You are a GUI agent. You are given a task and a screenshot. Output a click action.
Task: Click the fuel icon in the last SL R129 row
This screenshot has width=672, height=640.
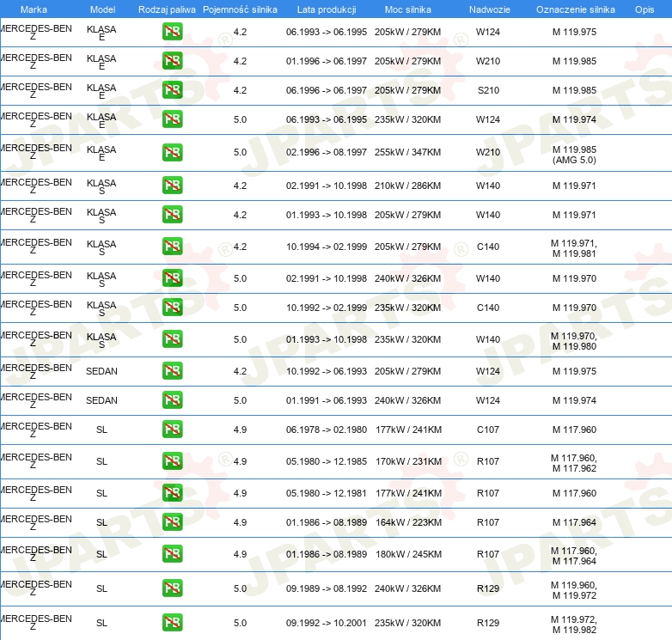coord(172,623)
